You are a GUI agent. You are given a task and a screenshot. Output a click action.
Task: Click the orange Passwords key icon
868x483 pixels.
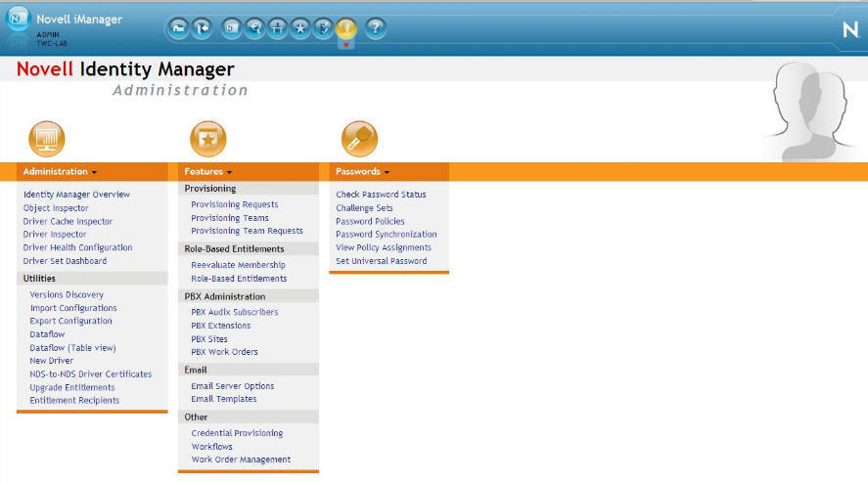tap(359, 139)
